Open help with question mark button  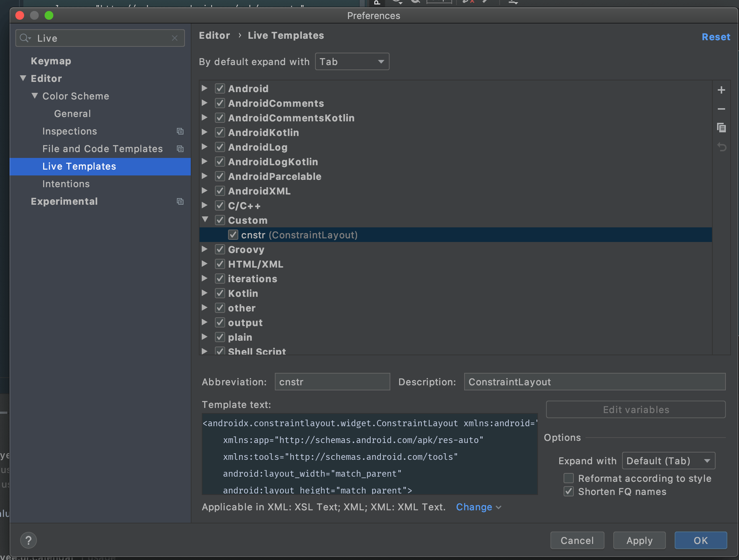click(x=29, y=540)
